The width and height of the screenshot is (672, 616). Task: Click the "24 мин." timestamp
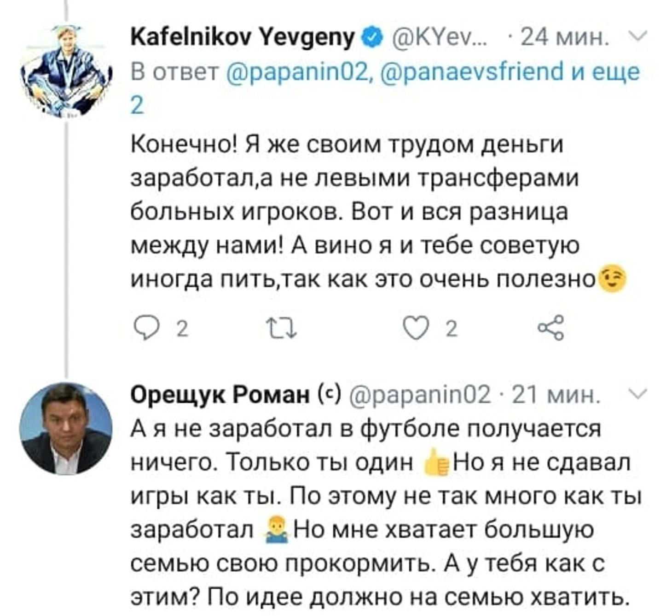point(564,37)
